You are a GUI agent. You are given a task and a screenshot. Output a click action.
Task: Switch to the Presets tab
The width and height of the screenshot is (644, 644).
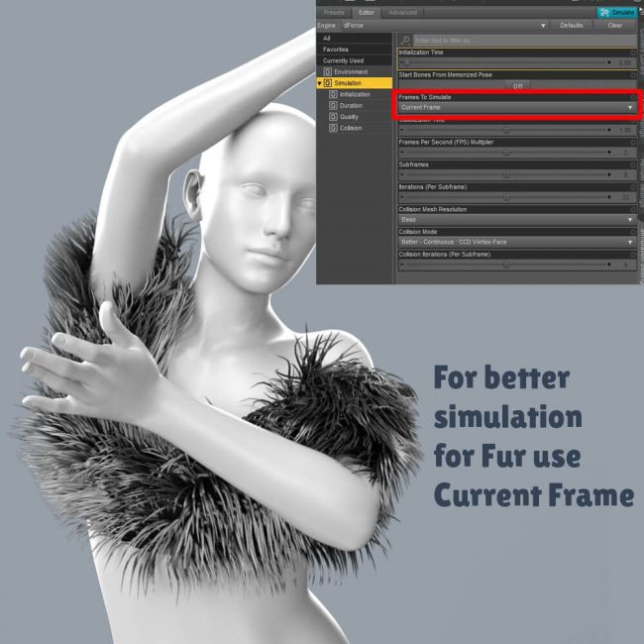[x=333, y=12]
